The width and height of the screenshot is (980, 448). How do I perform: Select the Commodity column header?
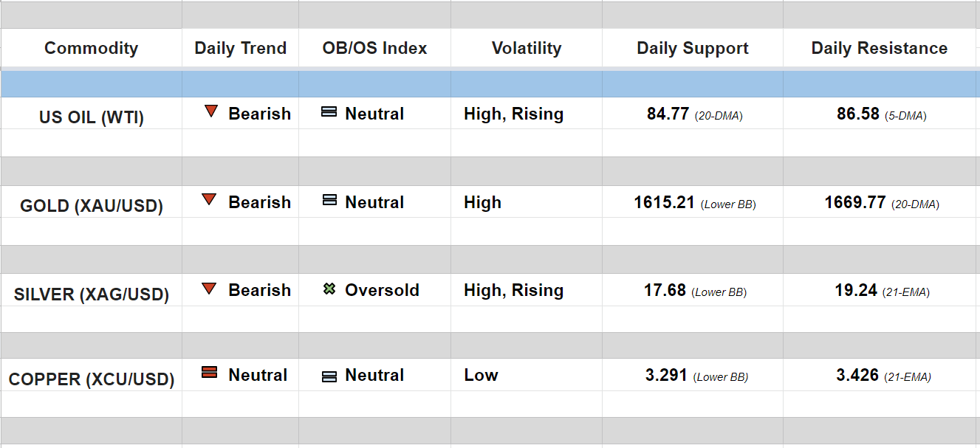click(x=91, y=49)
